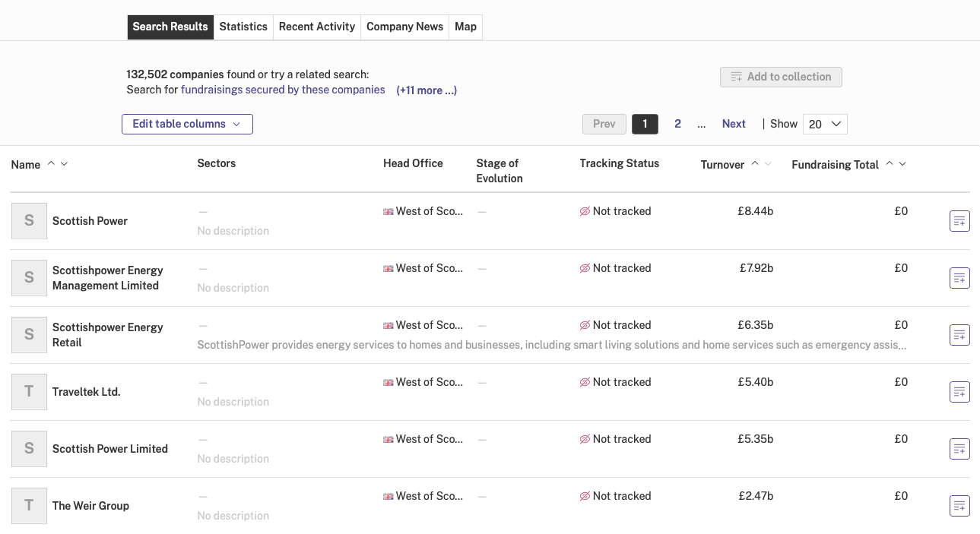This screenshot has width=980, height=534.
Task: Click the Prev pagination button
Action: 604,124
